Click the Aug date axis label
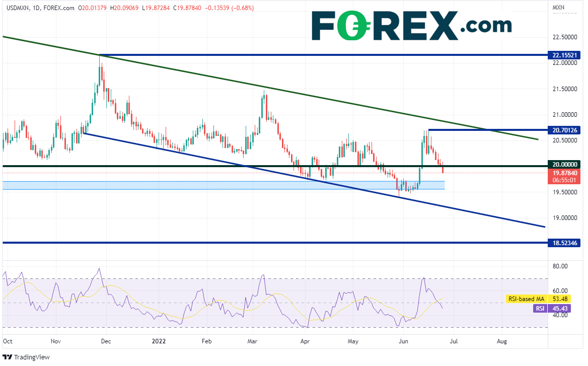588x366 pixels. pyautogui.click(x=502, y=341)
